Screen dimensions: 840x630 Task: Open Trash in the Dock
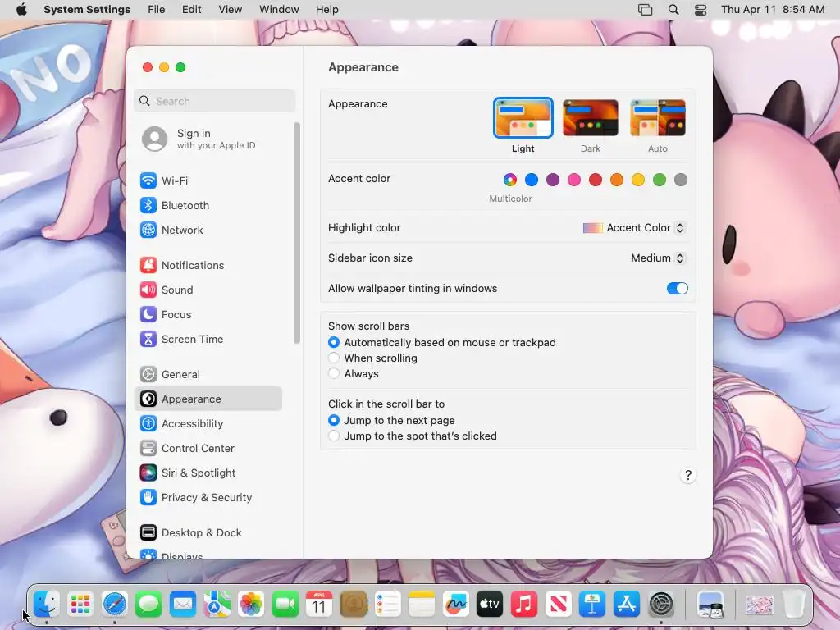pyautogui.click(x=794, y=605)
